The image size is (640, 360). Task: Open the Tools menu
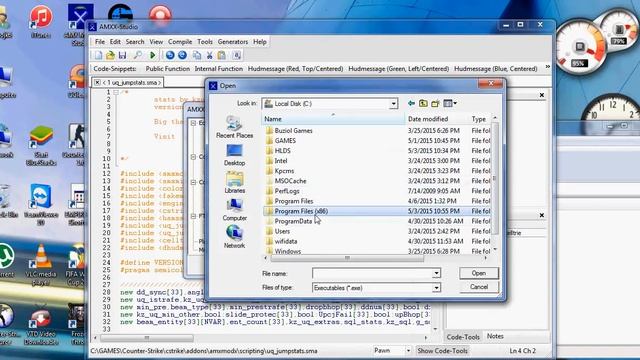(x=205, y=42)
